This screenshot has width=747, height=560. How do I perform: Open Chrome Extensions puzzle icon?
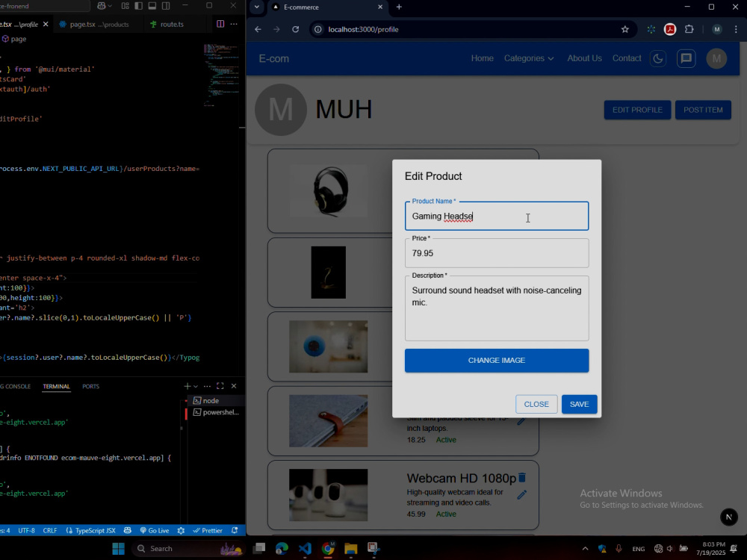[689, 30]
